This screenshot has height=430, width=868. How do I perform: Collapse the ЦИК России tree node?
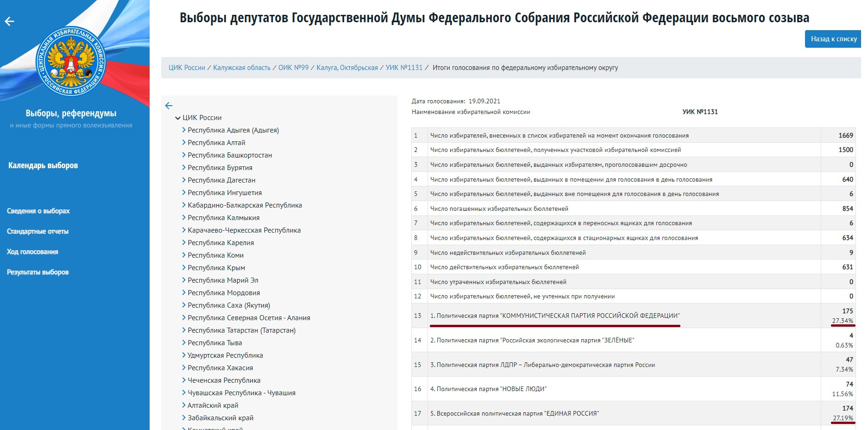(x=178, y=118)
